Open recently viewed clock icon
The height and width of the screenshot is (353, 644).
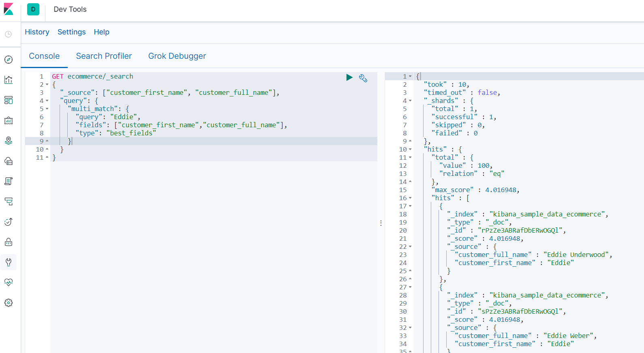(9, 34)
